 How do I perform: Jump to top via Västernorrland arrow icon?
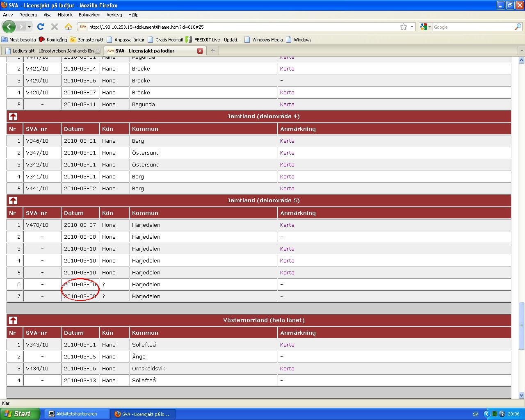coord(13,320)
